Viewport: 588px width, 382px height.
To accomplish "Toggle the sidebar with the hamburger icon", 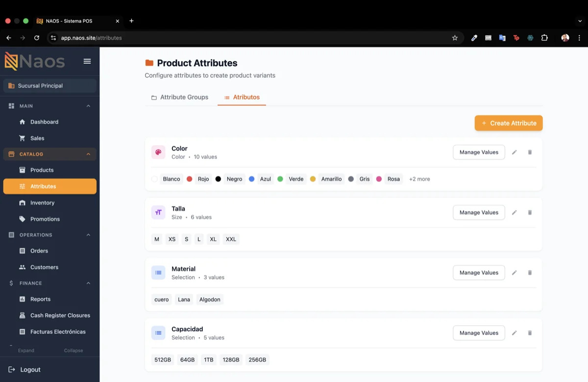I will pyautogui.click(x=87, y=61).
